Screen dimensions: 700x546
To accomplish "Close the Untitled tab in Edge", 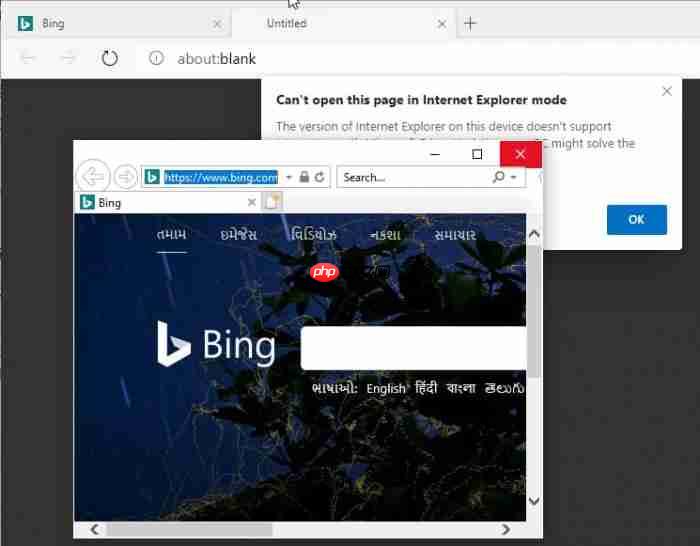I will (x=442, y=24).
